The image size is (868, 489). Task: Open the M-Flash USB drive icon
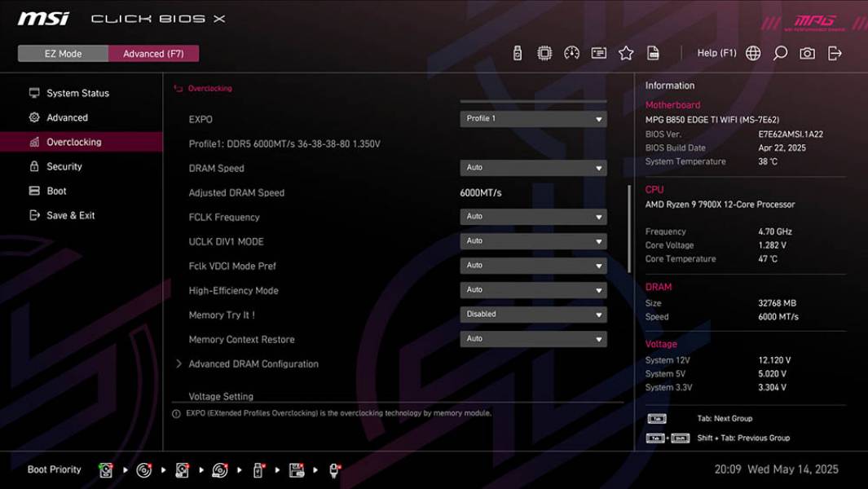click(517, 53)
